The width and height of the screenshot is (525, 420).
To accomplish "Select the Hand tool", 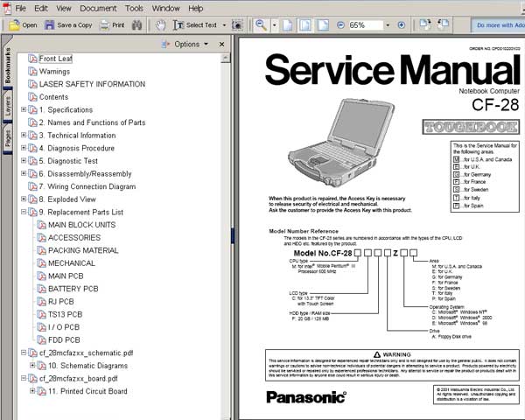I will (161, 25).
